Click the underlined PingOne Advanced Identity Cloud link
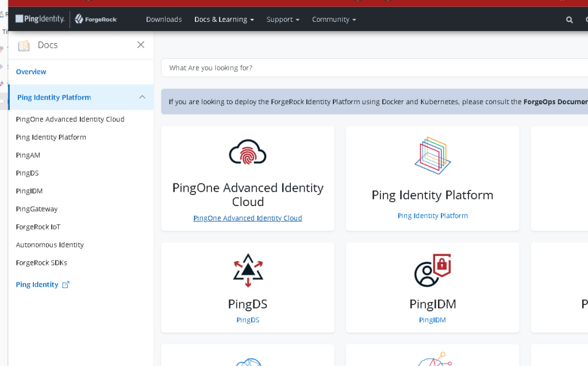Screen dimensions: 588x366 click(x=248, y=218)
